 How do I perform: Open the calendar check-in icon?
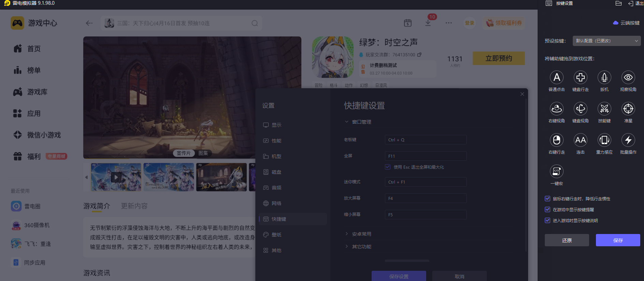[408, 23]
